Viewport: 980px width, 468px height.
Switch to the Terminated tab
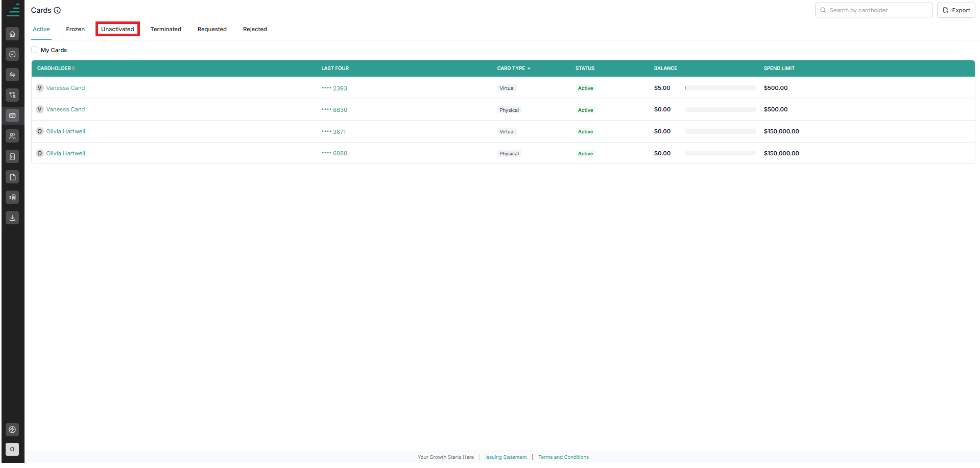[165, 29]
